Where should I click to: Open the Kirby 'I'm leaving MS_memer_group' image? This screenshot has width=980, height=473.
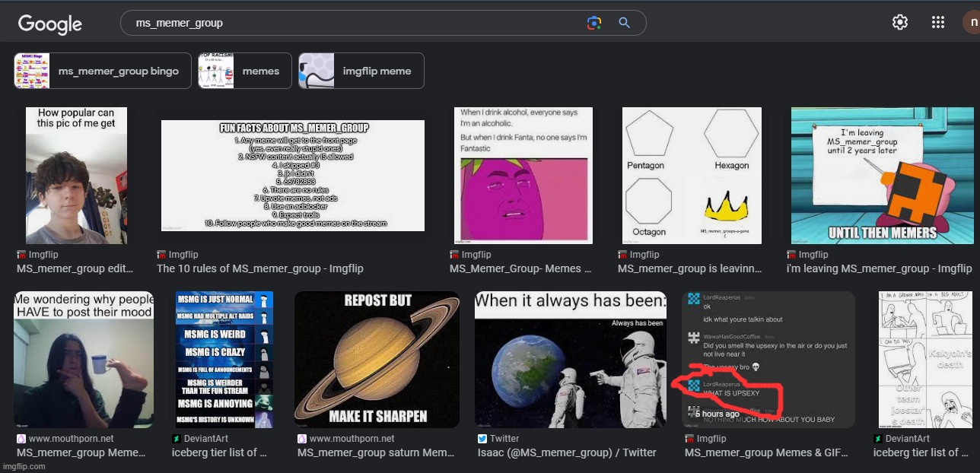click(x=882, y=176)
